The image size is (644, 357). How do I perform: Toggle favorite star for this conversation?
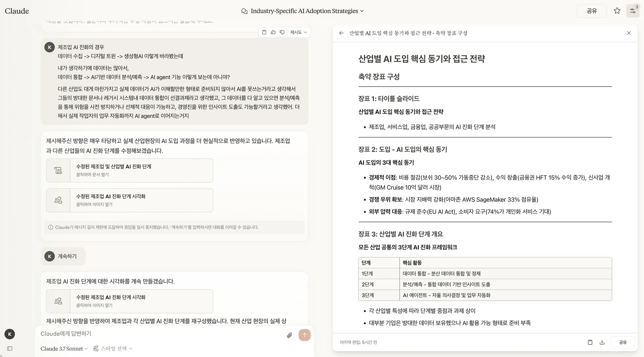pos(617,10)
